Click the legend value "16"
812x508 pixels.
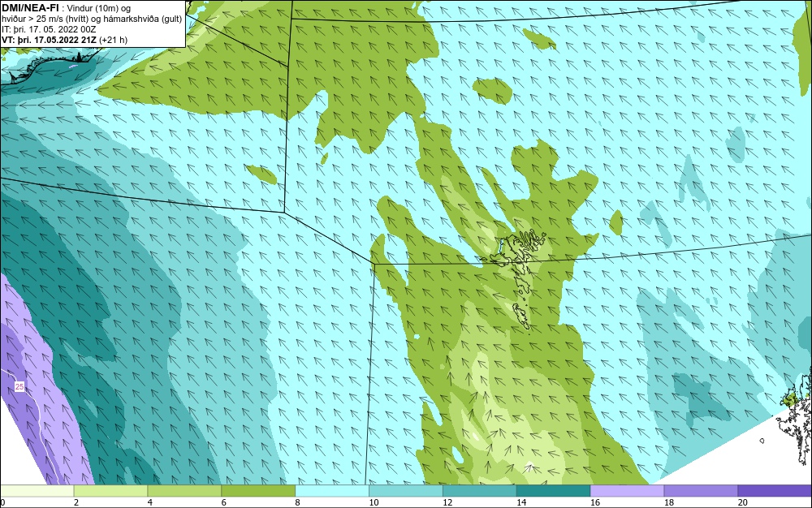595,502
